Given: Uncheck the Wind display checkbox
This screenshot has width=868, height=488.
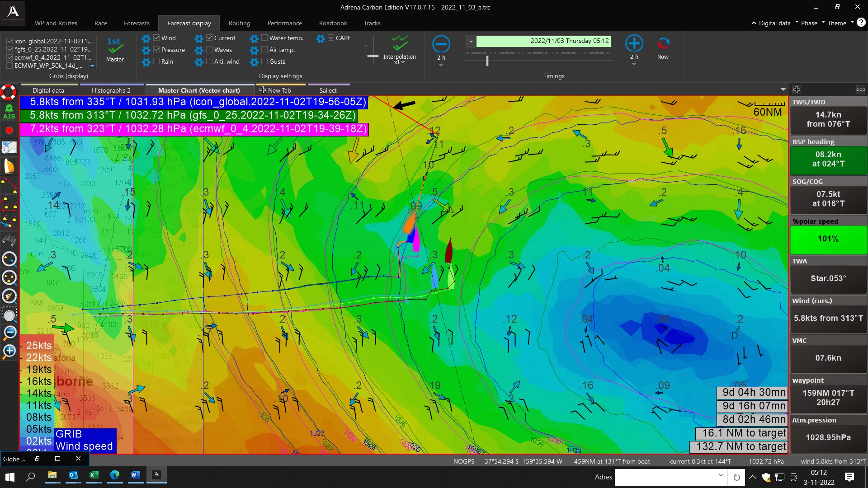Looking at the screenshot, I should click(x=156, y=38).
